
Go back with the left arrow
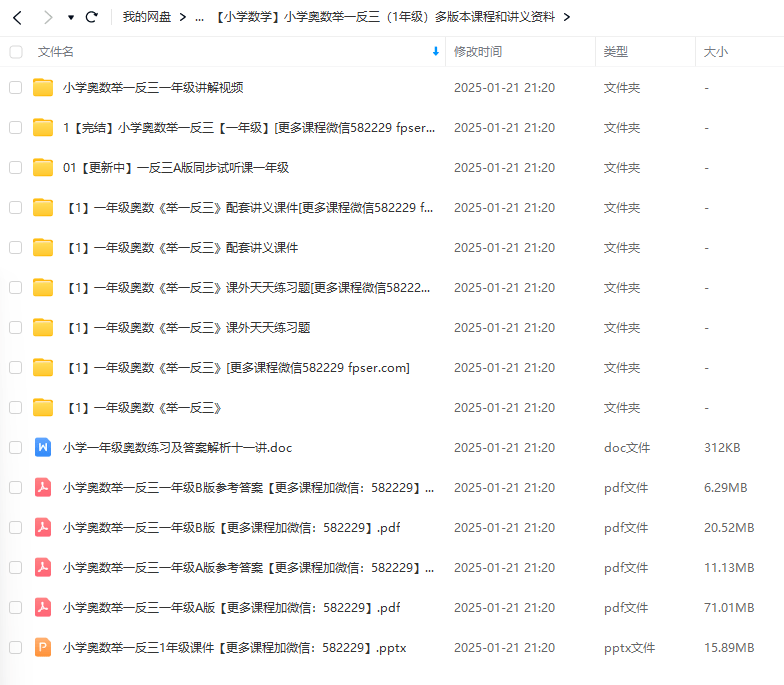pyautogui.click(x=18, y=18)
